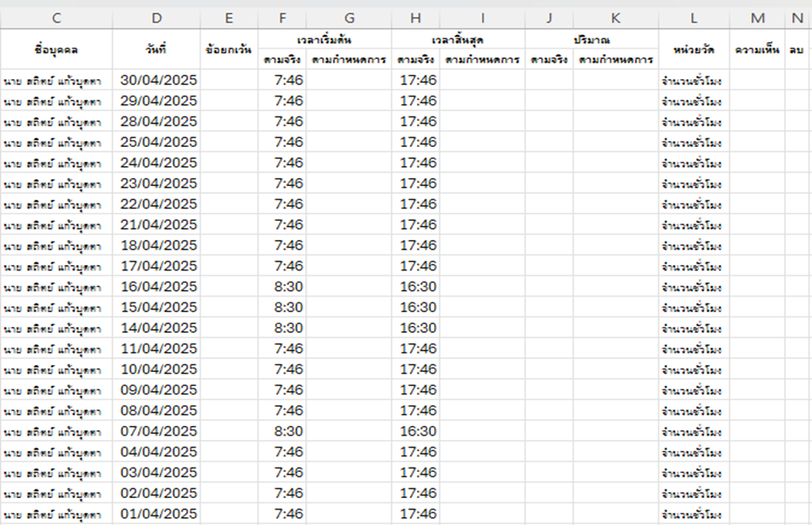Click column H header letter
The width and height of the screenshot is (812, 525).
click(x=415, y=17)
